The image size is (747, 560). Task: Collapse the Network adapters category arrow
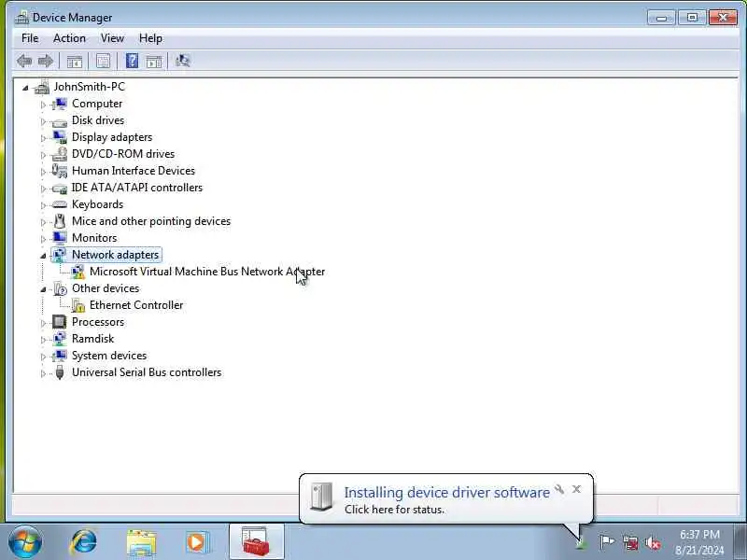point(43,256)
